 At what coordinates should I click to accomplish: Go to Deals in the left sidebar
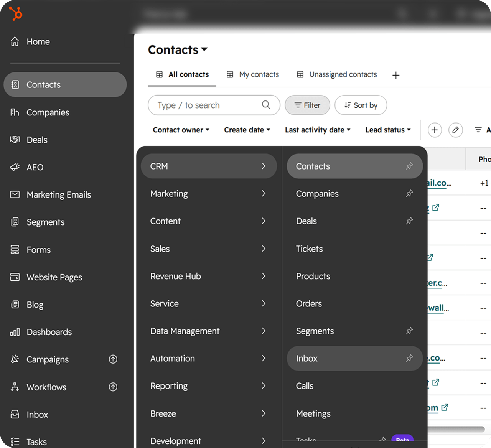pyautogui.click(x=29, y=140)
